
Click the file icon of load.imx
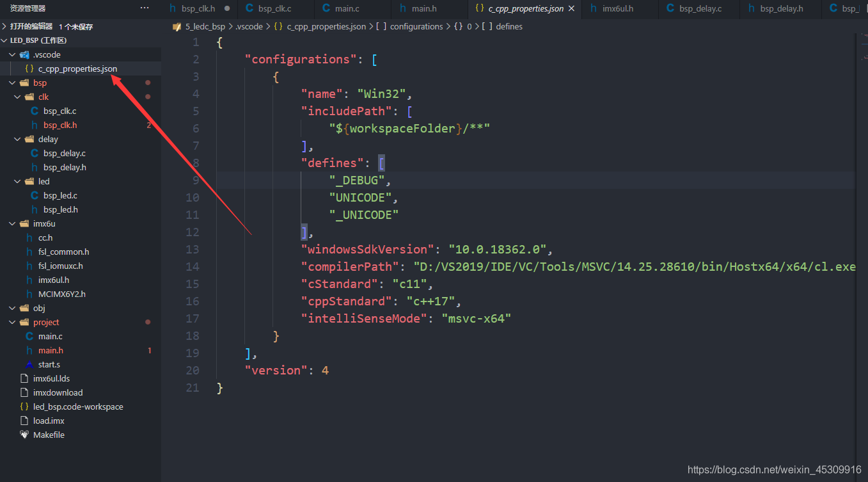(x=24, y=421)
